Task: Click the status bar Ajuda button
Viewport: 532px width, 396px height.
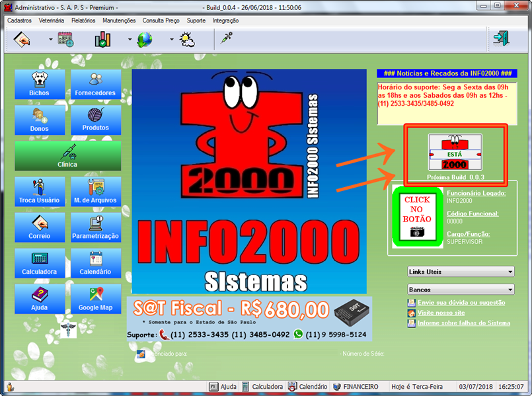Action: 223,387
